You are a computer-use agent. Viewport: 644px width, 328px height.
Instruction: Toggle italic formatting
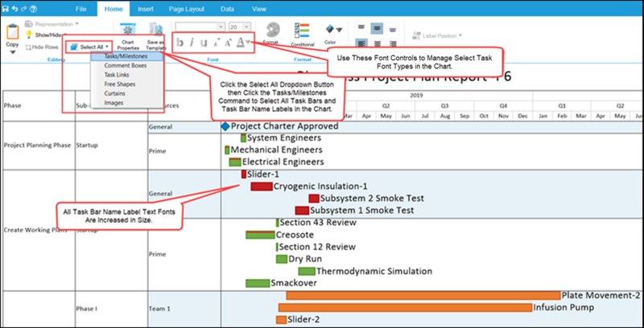click(192, 43)
